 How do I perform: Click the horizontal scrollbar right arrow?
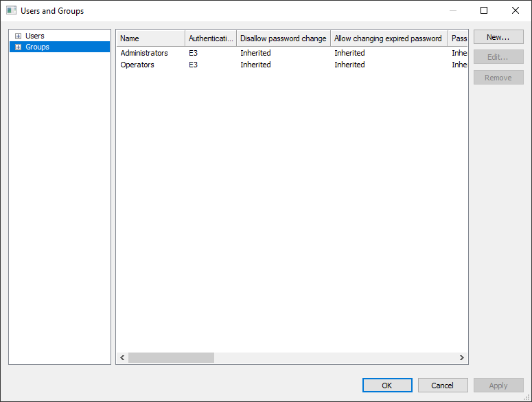(462, 358)
